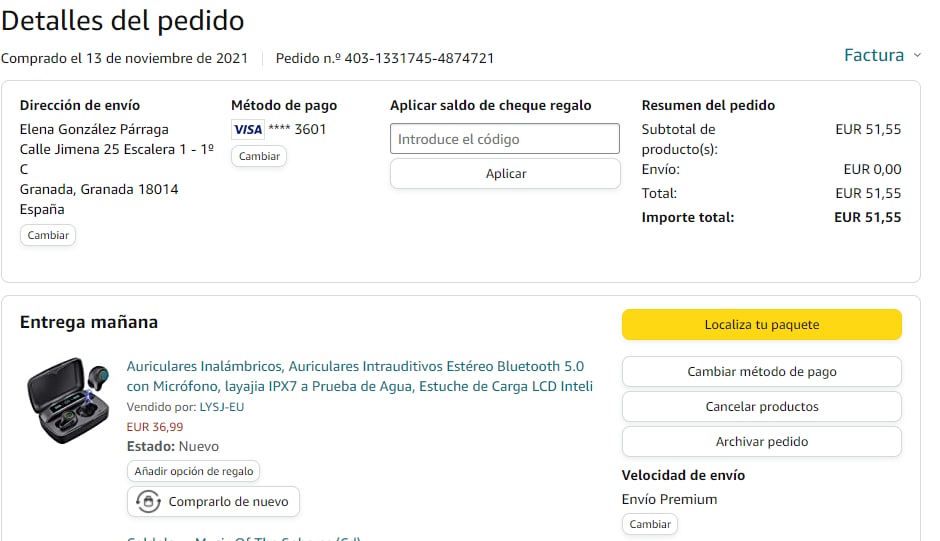Image resolution: width=940 pixels, height=541 pixels.
Task: Click the chevron arrow next to Factura
Action: (916, 56)
